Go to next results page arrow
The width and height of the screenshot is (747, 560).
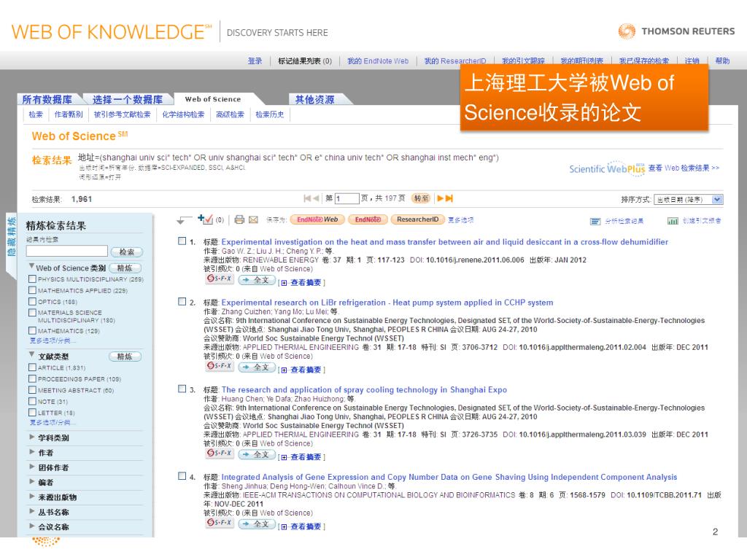point(440,198)
